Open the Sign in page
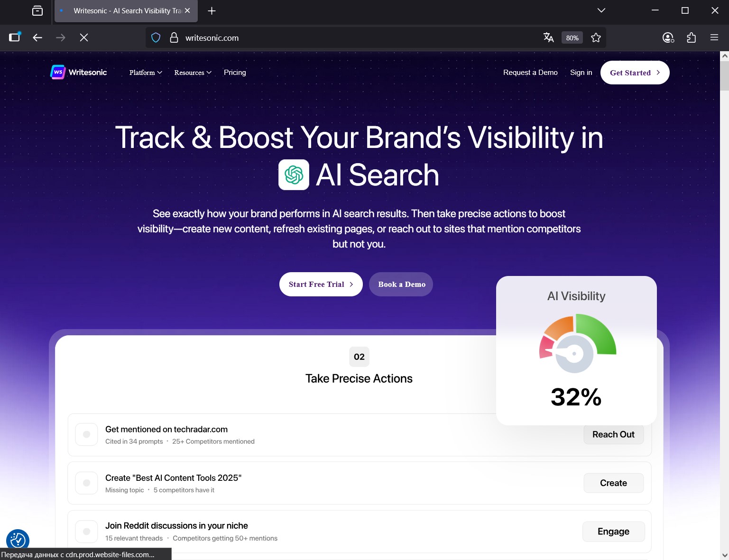The image size is (729, 560). [x=581, y=73]
